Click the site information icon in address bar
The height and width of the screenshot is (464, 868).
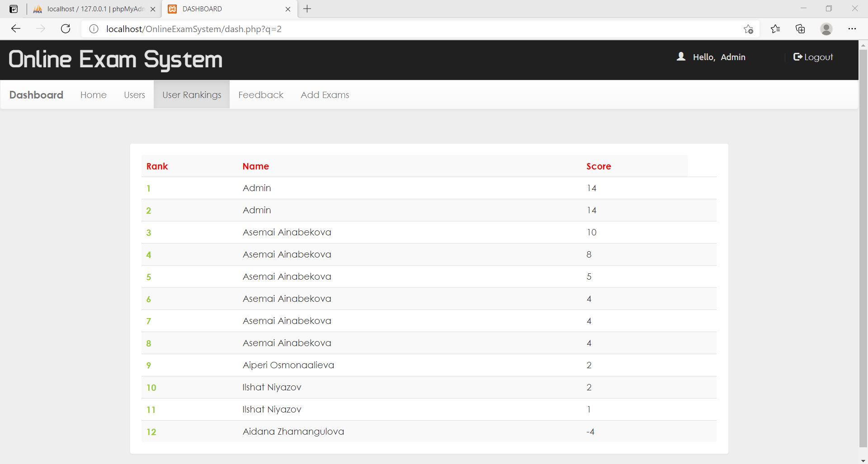pos(94,29)
